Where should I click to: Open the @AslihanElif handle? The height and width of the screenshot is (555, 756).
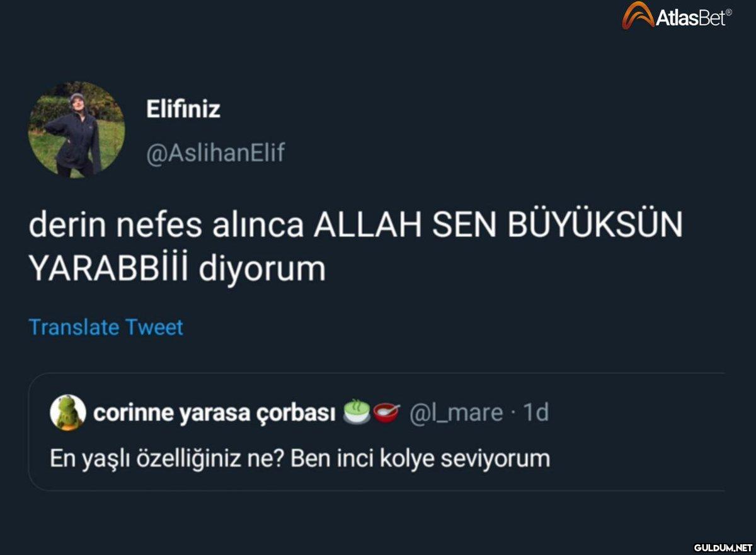(215, 152)
